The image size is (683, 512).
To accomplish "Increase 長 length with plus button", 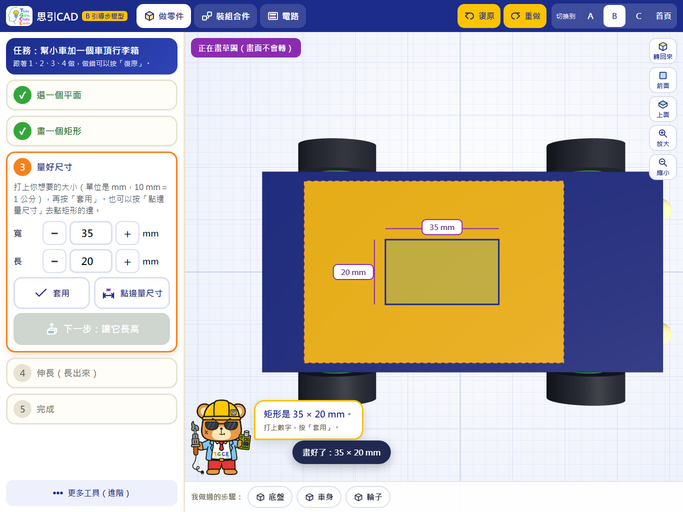I will point(127,261).
